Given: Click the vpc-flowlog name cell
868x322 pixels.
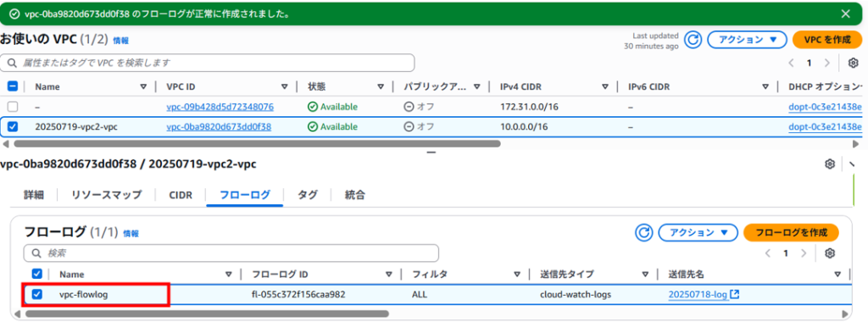Looking at the screenshot, I should (84, 294).
